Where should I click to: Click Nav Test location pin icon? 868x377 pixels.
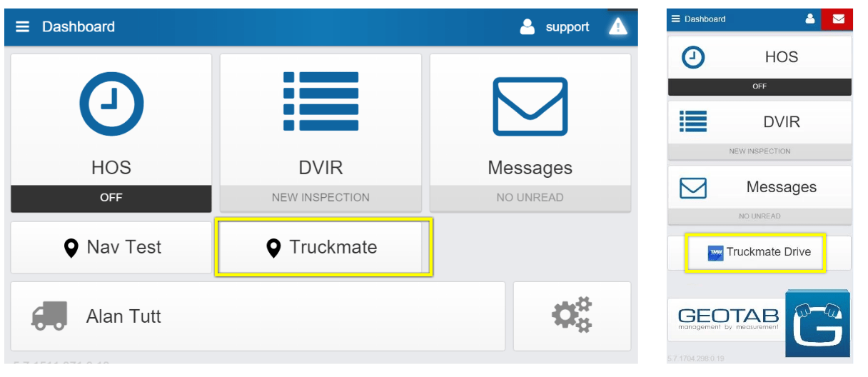click(71, 248)
